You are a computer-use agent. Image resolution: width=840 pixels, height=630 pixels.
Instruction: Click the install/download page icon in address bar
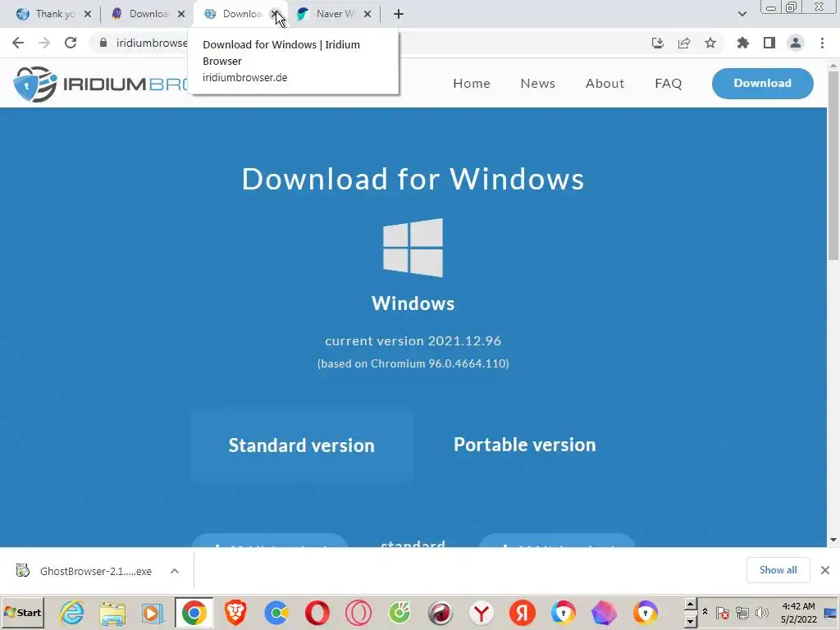pos(657,43)
